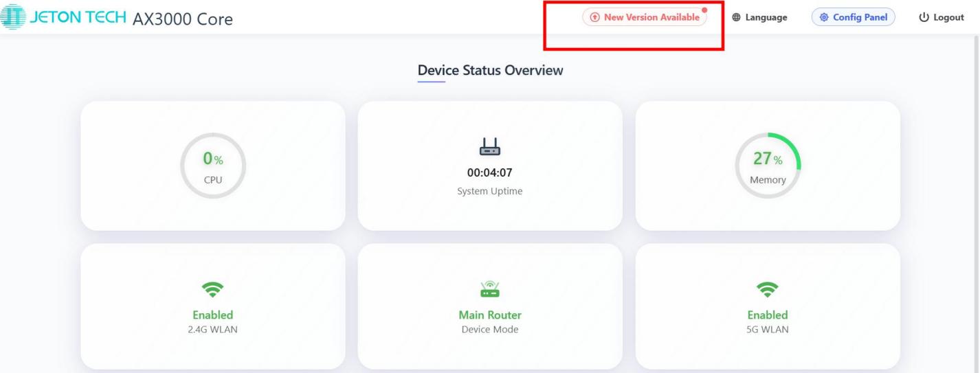Click the 2.4G WLAN wifi icon
Screen dimensions: 980x373
pos(213,290)
